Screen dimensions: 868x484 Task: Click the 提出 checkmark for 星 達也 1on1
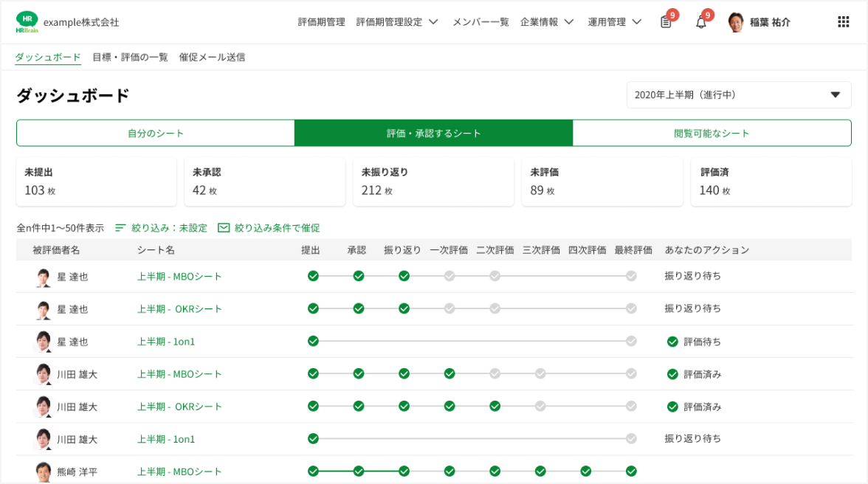coord(313,342)
